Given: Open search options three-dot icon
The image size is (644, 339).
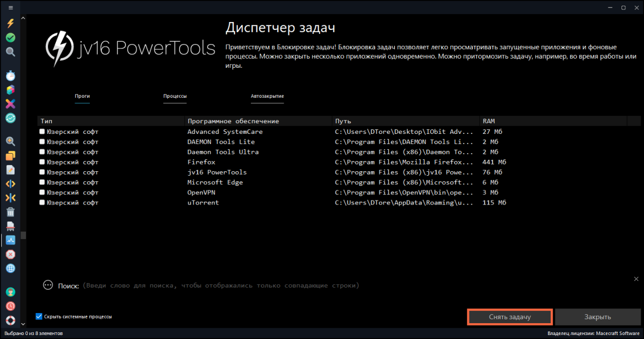Looking at the screenshot, I should 48,285.
